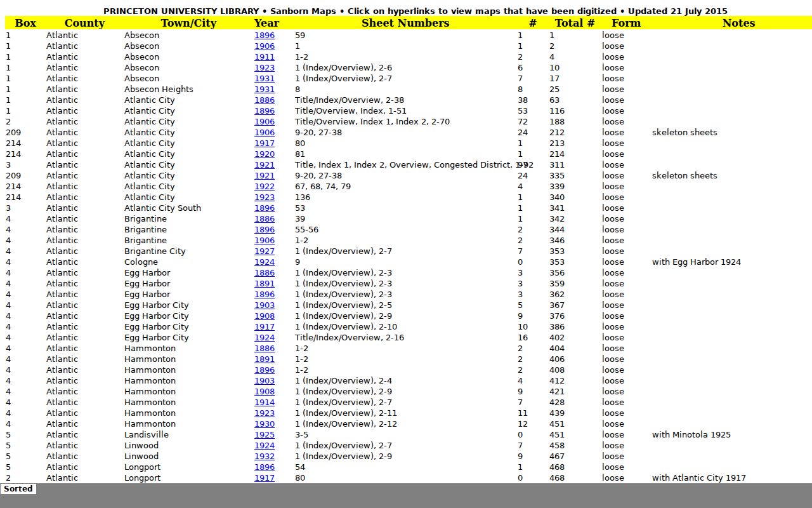The image size is (812, 508).
Task: Open the 1917 Longport map link
Action: tap(265, 478)
